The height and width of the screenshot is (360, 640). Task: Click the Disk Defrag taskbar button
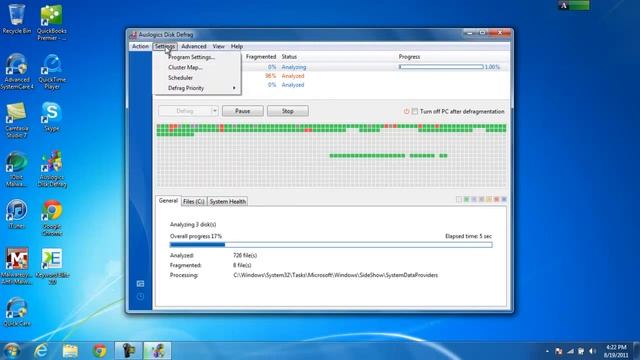coord(158,351)
